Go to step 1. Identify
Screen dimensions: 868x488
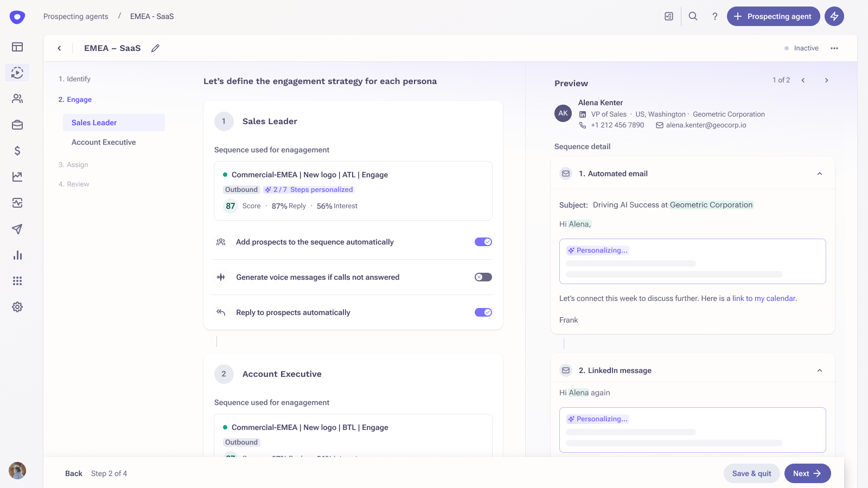tap(74, 79)
